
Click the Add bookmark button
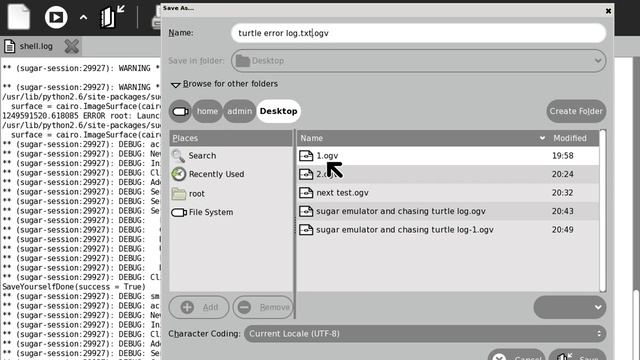tap(199, 307)
